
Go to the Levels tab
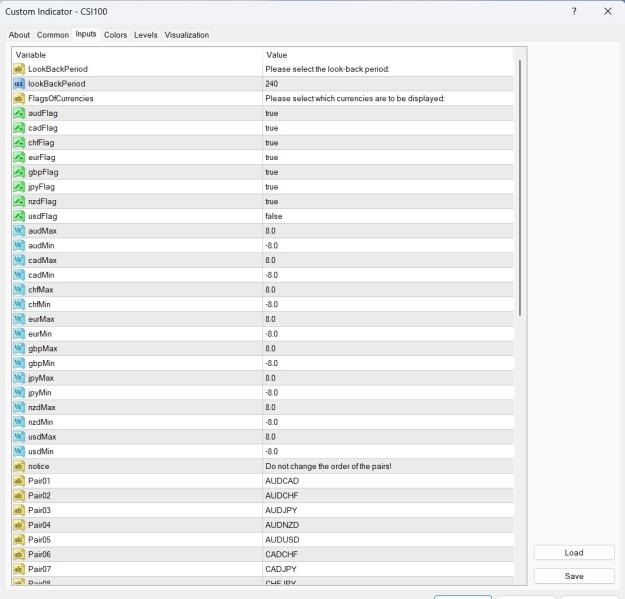pos(145,35)
